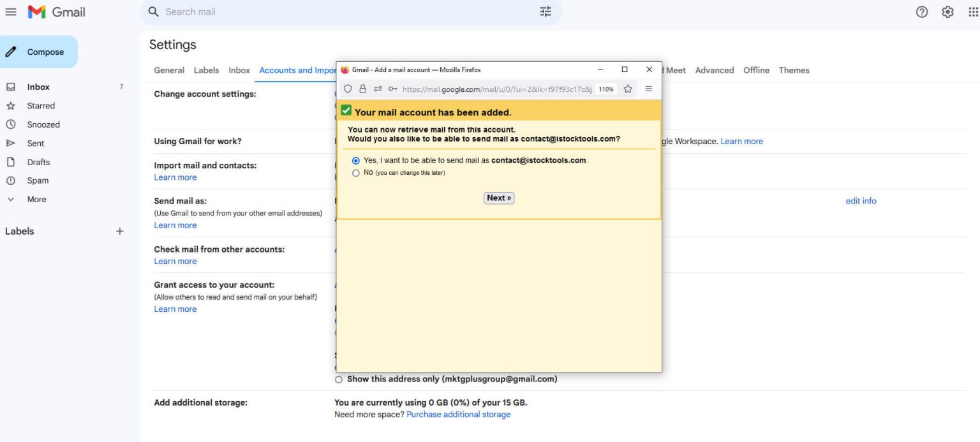The height and width of the screenshot is (442, 980).
Task: Open the Labels settings tab
Action: 206,70
